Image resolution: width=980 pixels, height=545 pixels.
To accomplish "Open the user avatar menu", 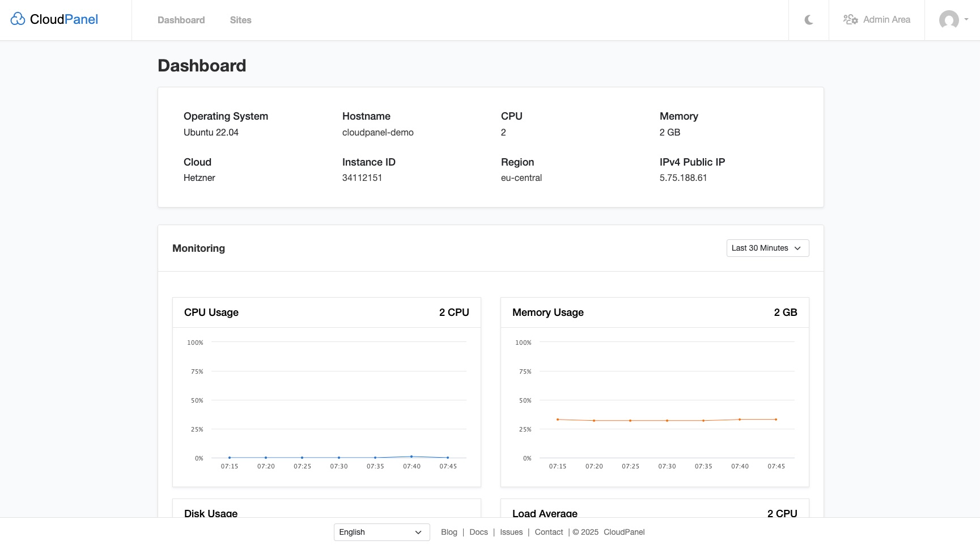I will tap(948, 20).
